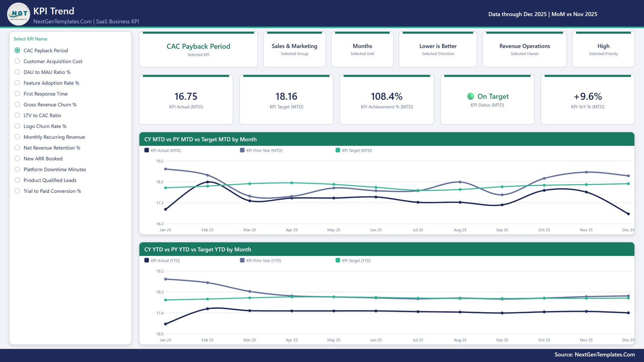Click KPI Prior Year (YTD) legend swatch
The image size is (644, 362).
click(x=242, y=260)
